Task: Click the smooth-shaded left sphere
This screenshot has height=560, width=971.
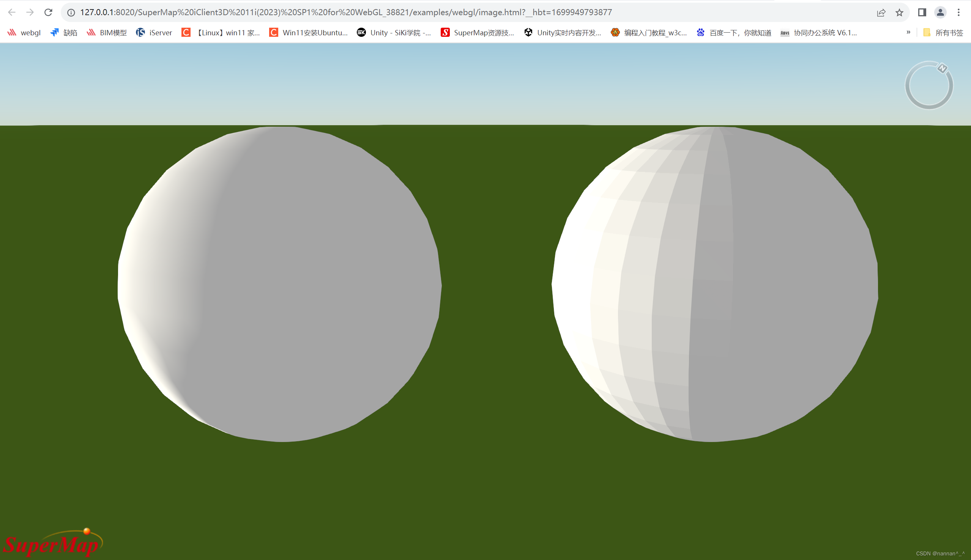Action: click(x=280, y=284)
